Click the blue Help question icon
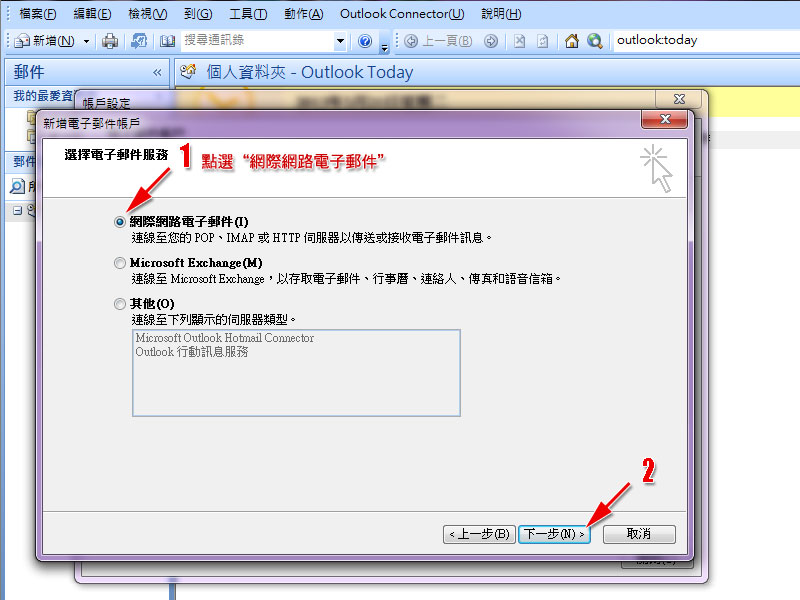The width and height of the screenshot is (800, 600). pyautogui.click(x=365, y=41)
